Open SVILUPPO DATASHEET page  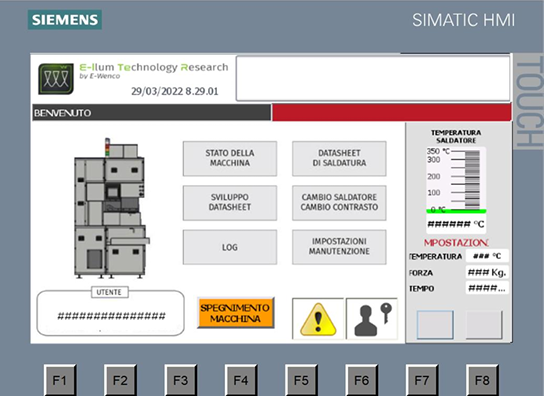pyautogui.click(x=230, y=203)
